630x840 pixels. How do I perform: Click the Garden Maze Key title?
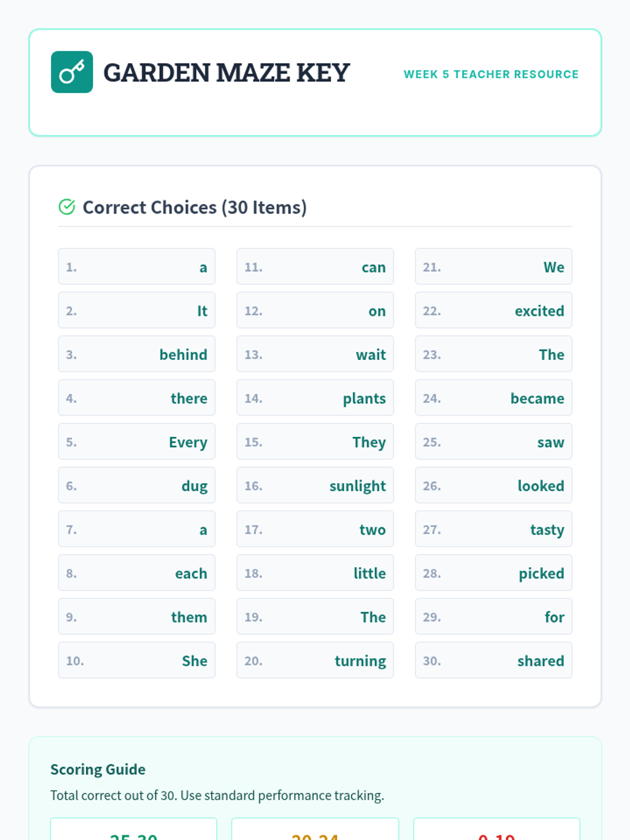pos(226,72)
